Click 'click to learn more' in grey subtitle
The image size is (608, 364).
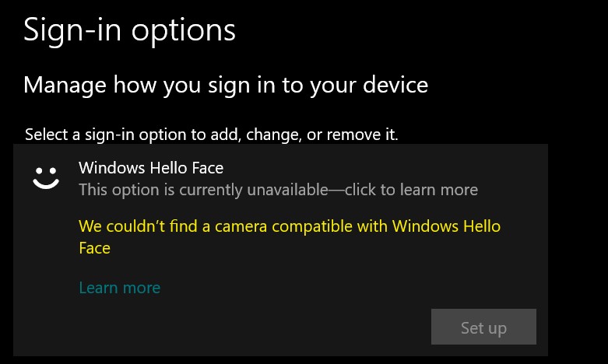(x=411, y=190)
